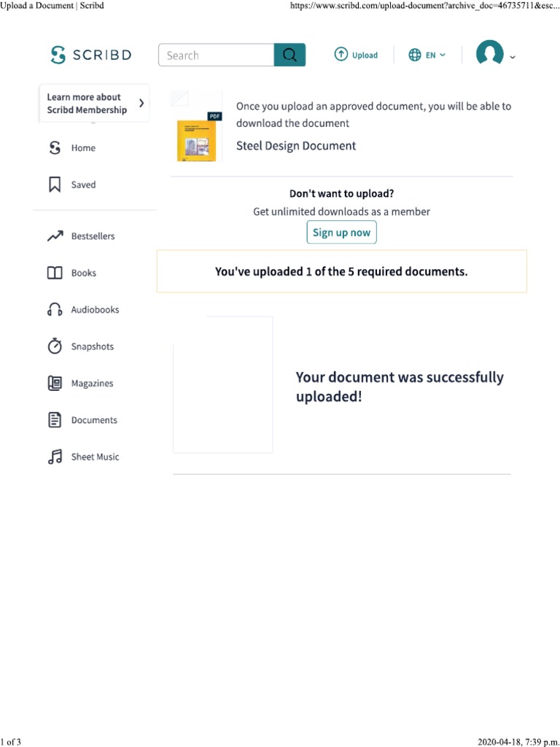This screenshot has width=560, height=747.
Task: Select Sheet Music in the sidebar
Action: pyautogui.click(x=95, y=457)
